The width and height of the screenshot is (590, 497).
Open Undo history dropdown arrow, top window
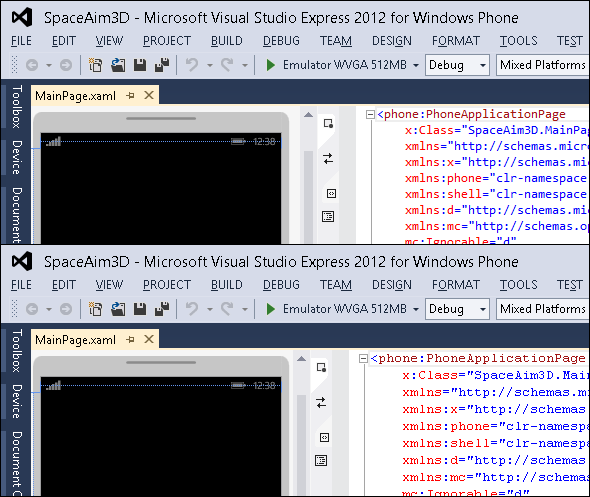click(x=210, y=65)
